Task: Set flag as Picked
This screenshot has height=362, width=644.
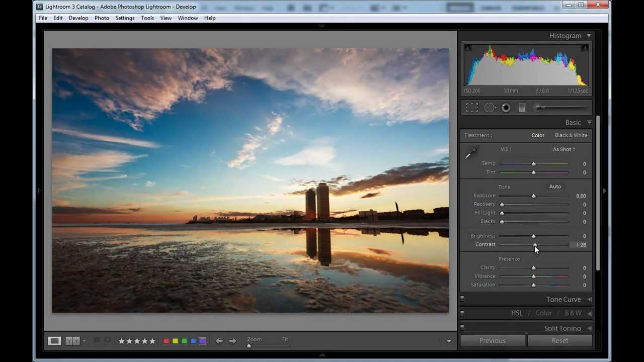Action: [97, 341]
